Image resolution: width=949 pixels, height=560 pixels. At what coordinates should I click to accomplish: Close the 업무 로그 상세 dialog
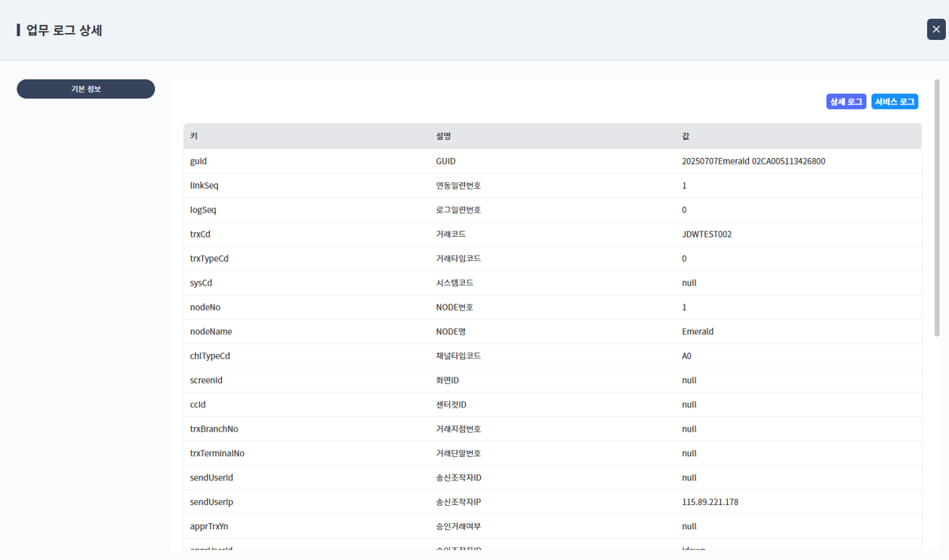(x=936, y=29)
